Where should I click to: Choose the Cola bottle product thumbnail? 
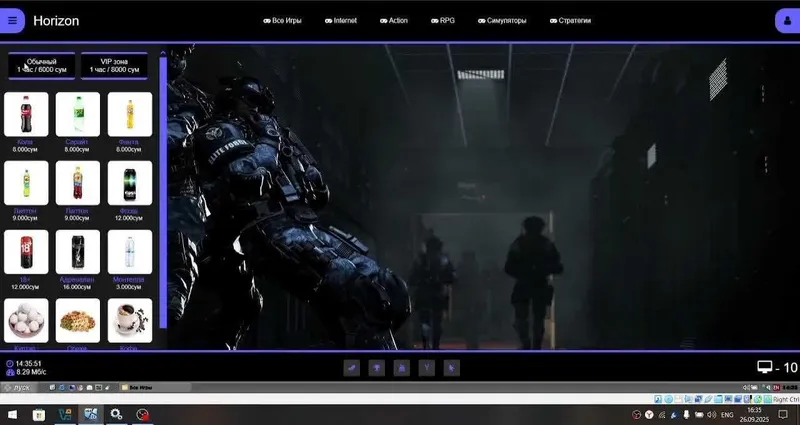(x=26, y=114)
